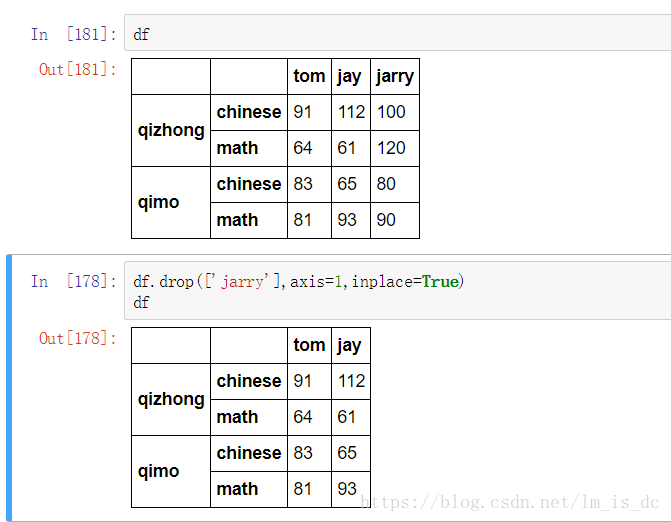
Task: Click the 'jarry' string in the drop code
Action: pyautogui.click(x=242, y=282)
